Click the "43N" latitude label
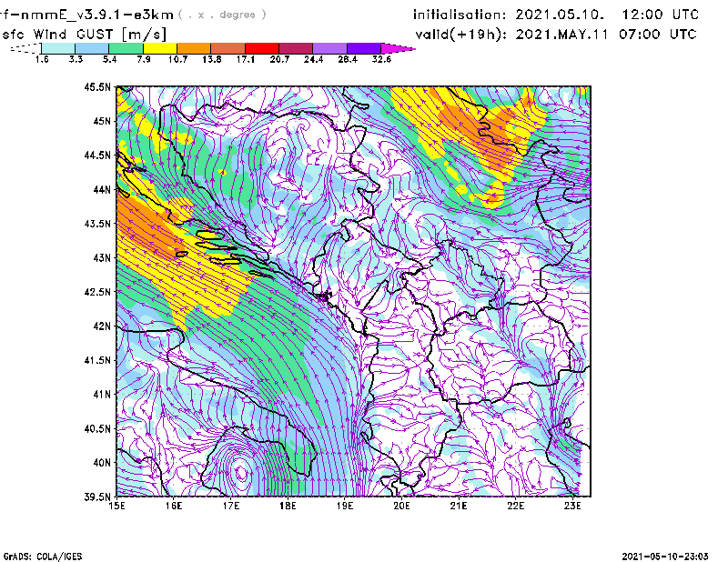Viewport: 728px width, 562px height. [x=102, y=257]
